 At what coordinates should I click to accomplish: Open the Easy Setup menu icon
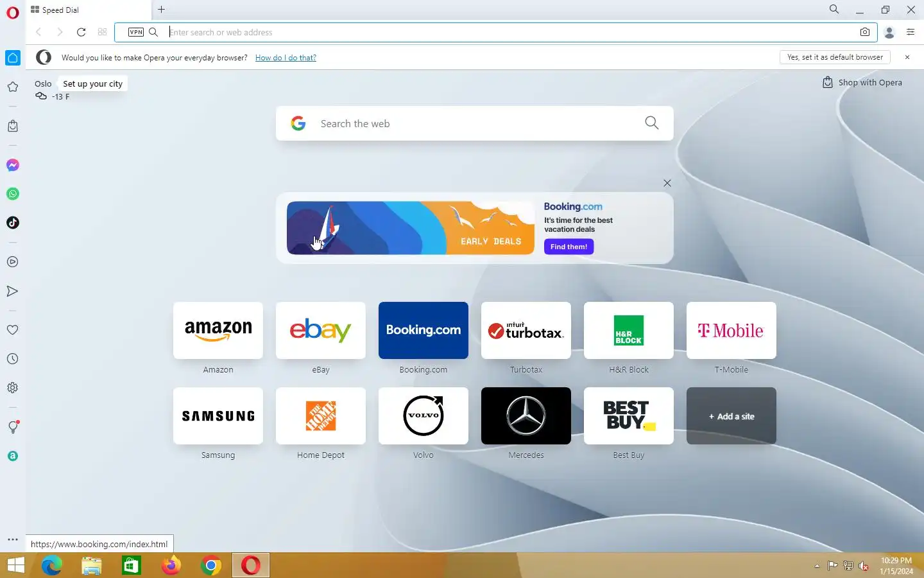click(x=911, y=32)
